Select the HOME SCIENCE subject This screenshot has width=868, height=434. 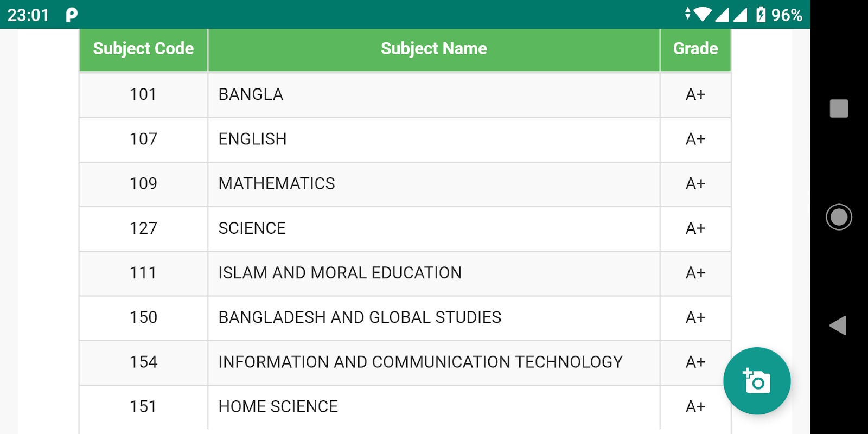[278, 406]
